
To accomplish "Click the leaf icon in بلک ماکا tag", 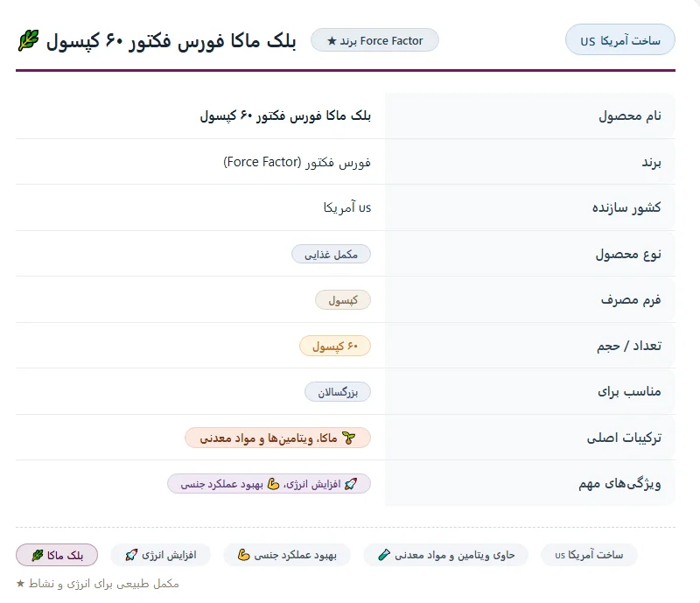I will tap(38, 555).
